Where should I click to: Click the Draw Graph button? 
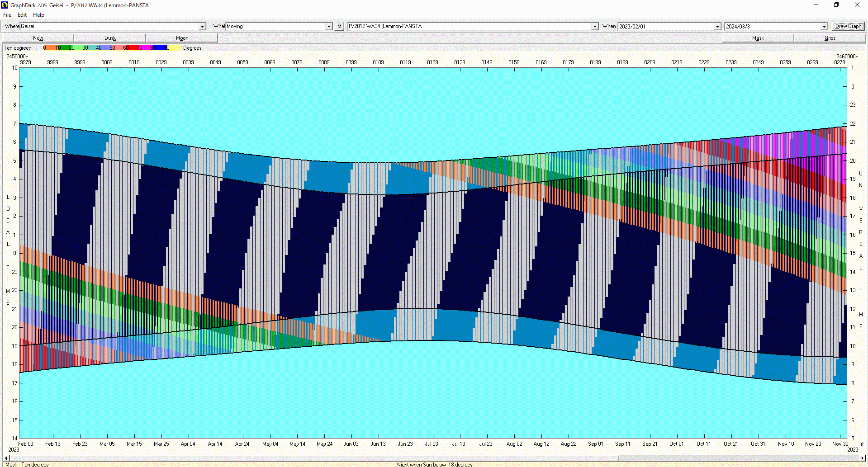tap(848, 26)
